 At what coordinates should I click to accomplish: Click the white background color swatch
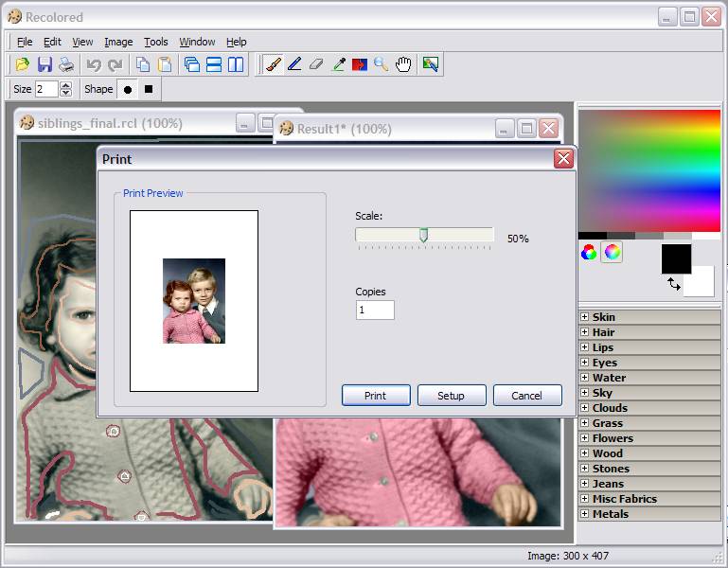703,284
